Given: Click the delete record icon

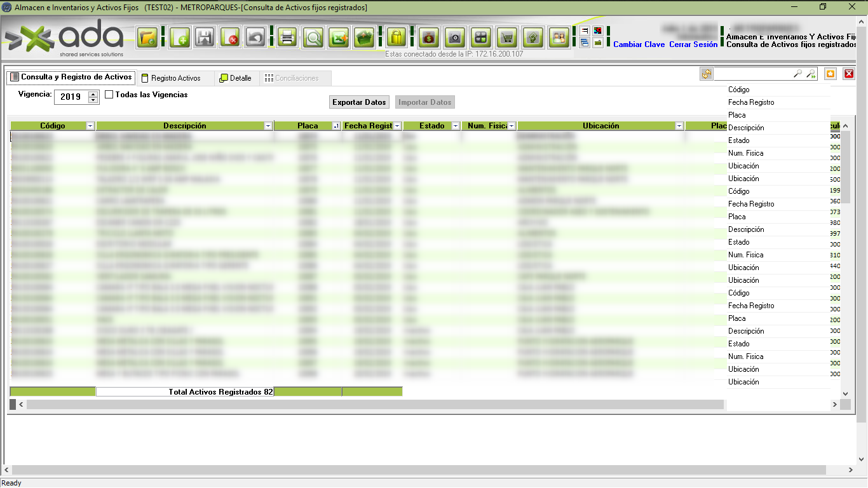Looking at the screenshot, I should tap(230, 38).
